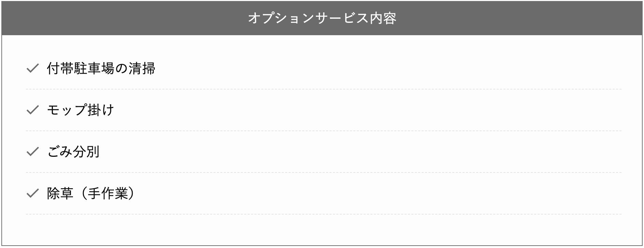
Task: Click the dashed divider below ごみ分別
Action: click(x=323, y=173)
